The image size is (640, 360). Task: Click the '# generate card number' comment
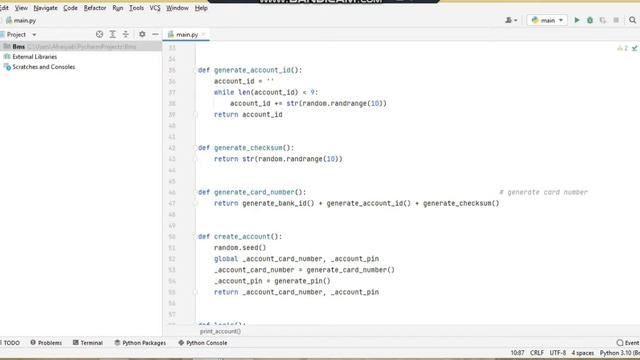point(543,192)
